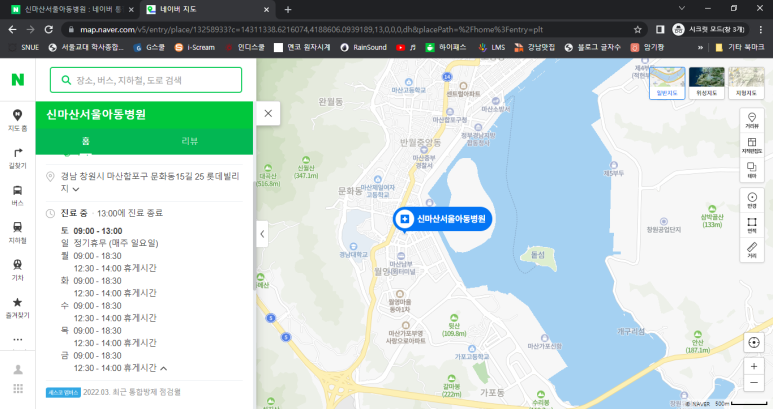773x409 pixels.
Task: Open Naver services grid icon
Action: coord(18,389)
